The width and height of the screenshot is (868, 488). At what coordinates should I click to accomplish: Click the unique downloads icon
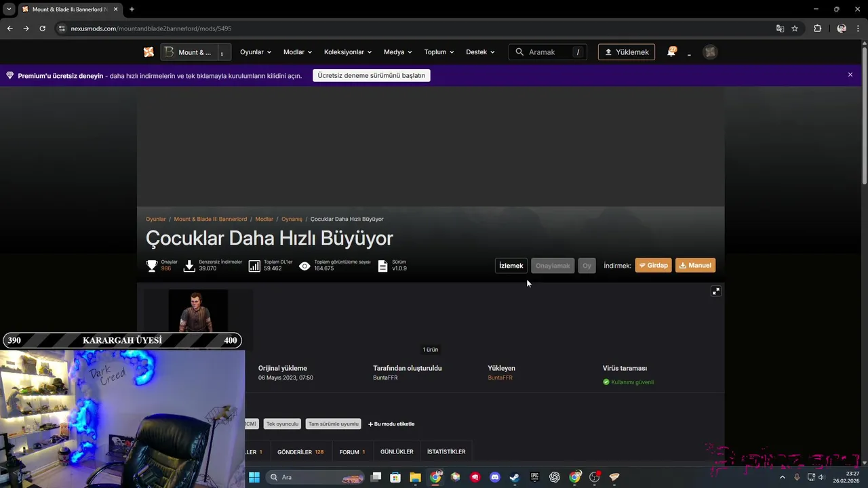pyautogui.click(x=190, y=266)
